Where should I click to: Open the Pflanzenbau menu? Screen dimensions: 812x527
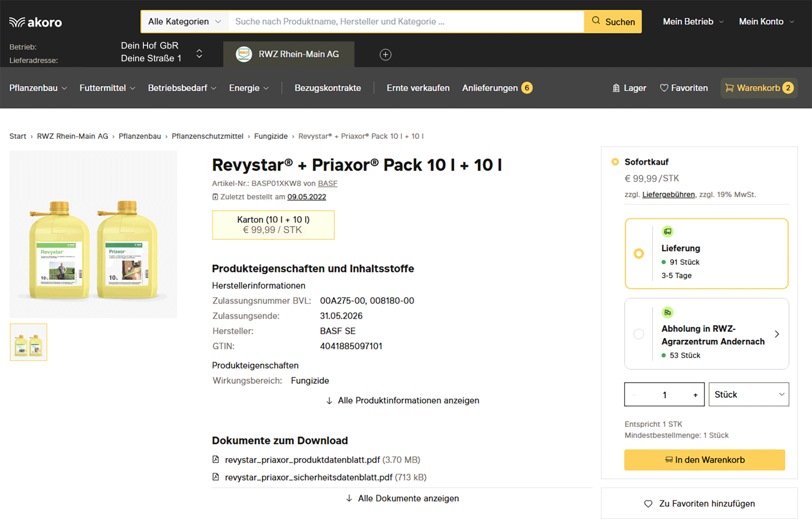coord(38,88)
